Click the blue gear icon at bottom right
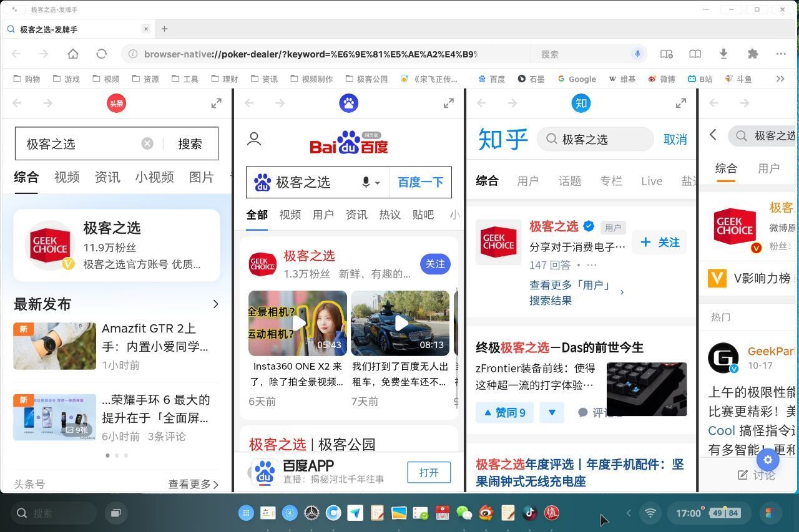This screenshot has width=799, height=532. (x=768, y=460)
